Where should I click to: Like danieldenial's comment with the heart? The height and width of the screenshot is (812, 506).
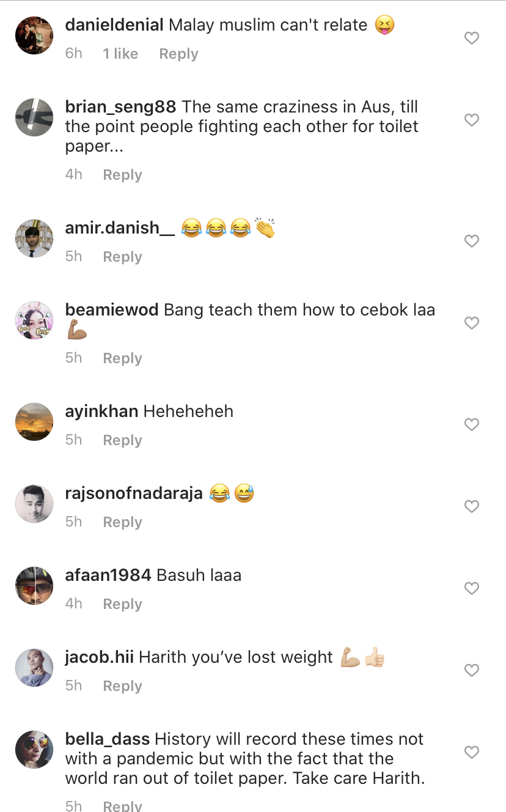coord(471,39)
